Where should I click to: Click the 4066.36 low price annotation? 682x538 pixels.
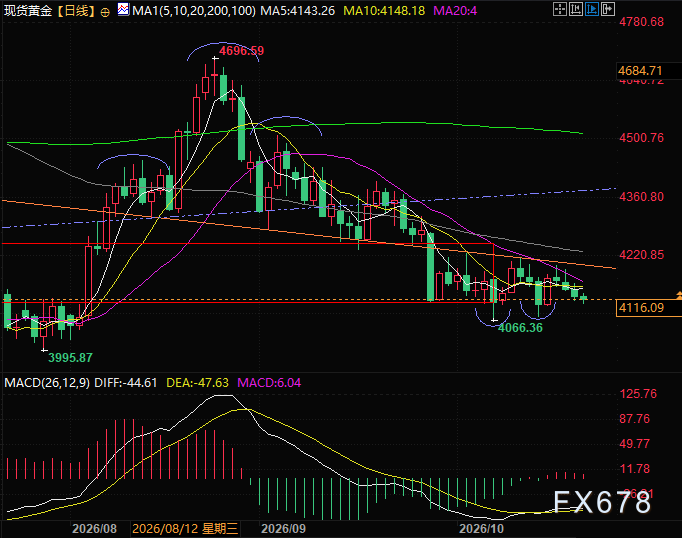(x=520, y=328)
